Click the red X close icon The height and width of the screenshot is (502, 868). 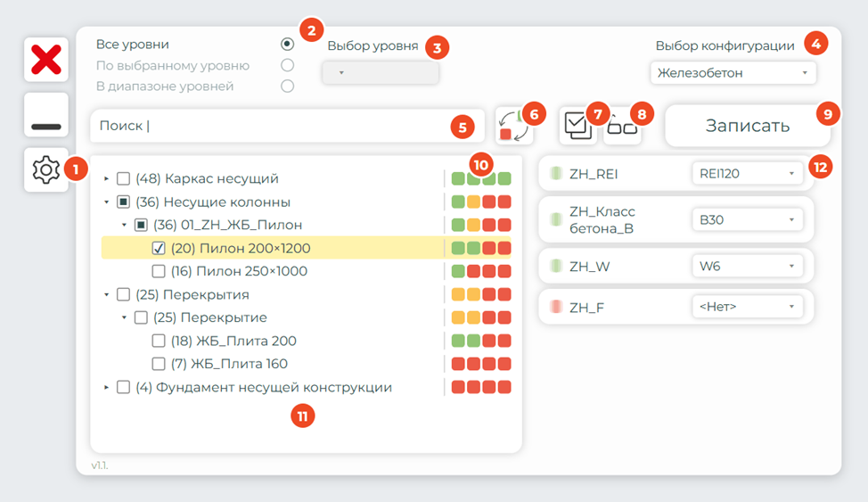coord(46,60)
